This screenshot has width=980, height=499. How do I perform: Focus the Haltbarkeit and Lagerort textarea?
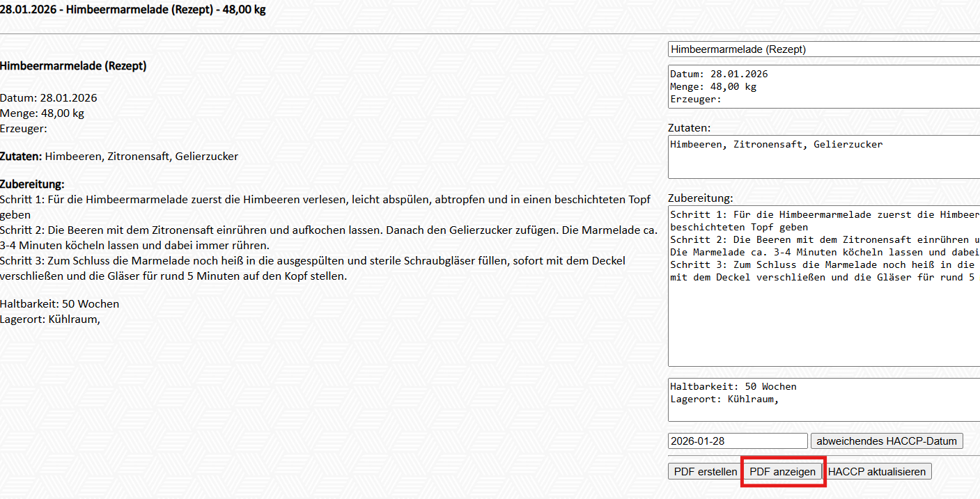pos(822,400)
